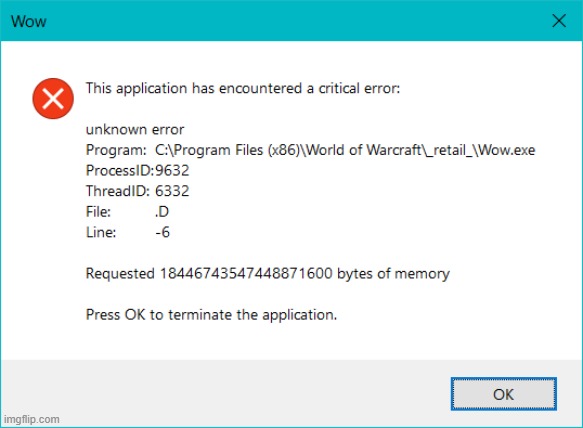Click the 'Line:' label
The width and height of the screenshot is (583, 428).
point(101,232)
